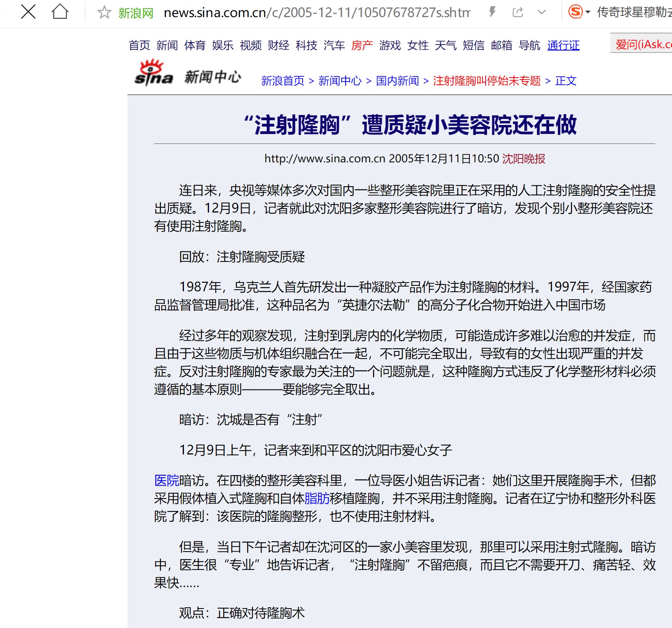Open 娱乐 in the top navigation
The image size is (672, 628).
223,45
